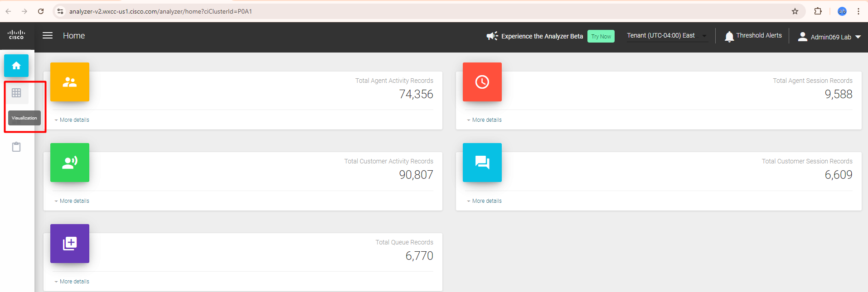Click the 6,770 value

[419, 256]
